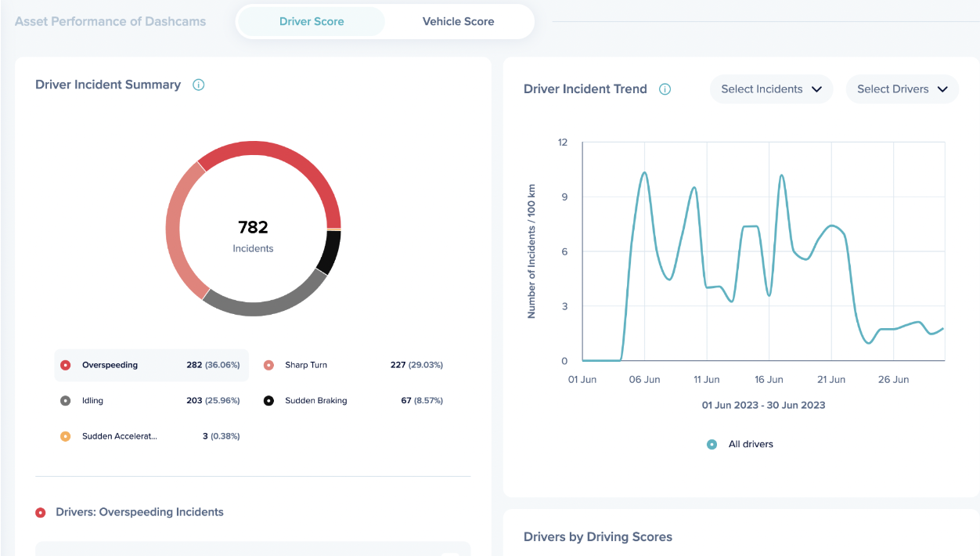Screen dimensions: 980x556
Task: Click the Drivers by Driving Scores heading
Action: (598, 537)
